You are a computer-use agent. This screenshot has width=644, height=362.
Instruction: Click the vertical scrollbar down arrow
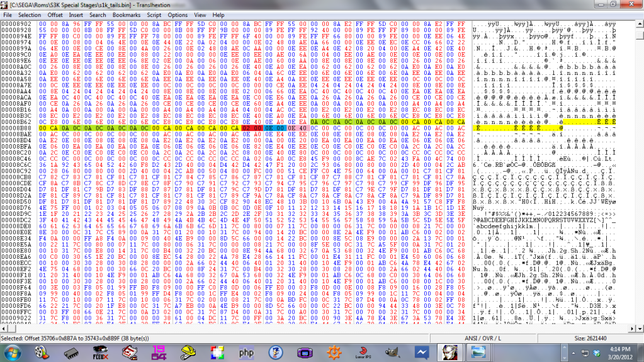pos(640,328)
